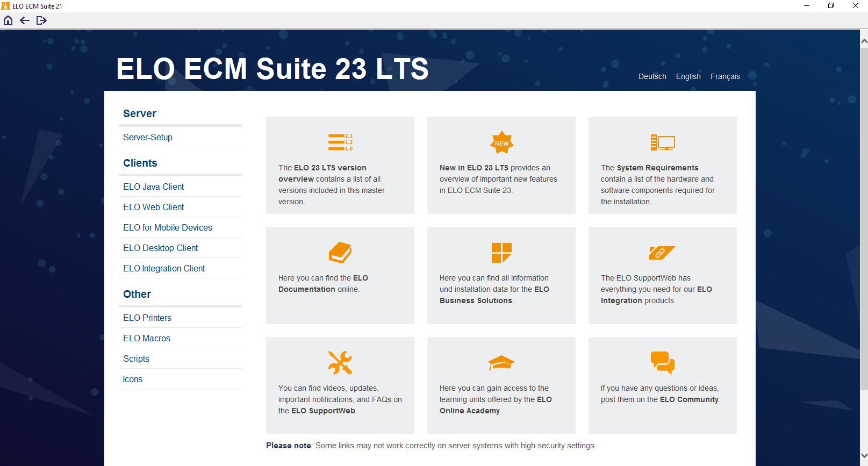Go back using the left arrow icon

coord(25,20)
